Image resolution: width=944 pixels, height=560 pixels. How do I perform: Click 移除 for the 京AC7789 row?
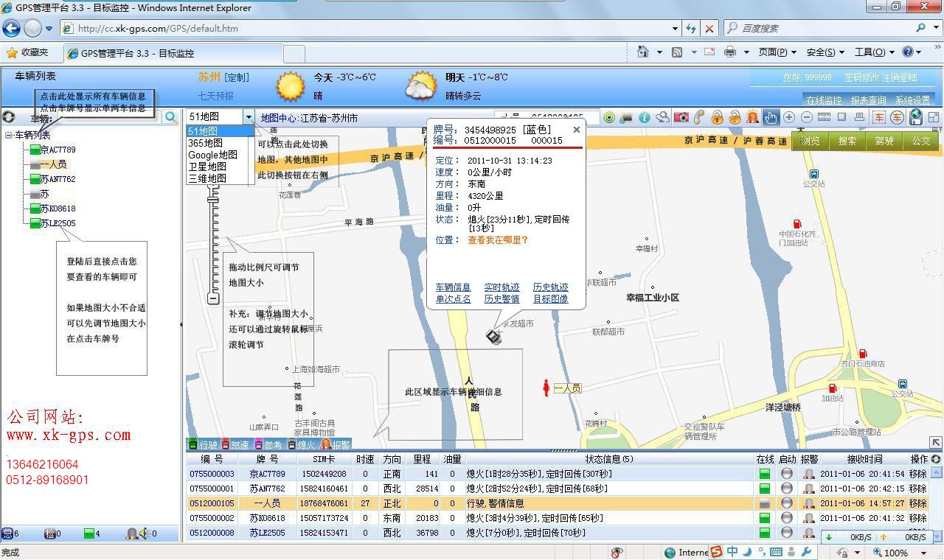coord(917,474)
